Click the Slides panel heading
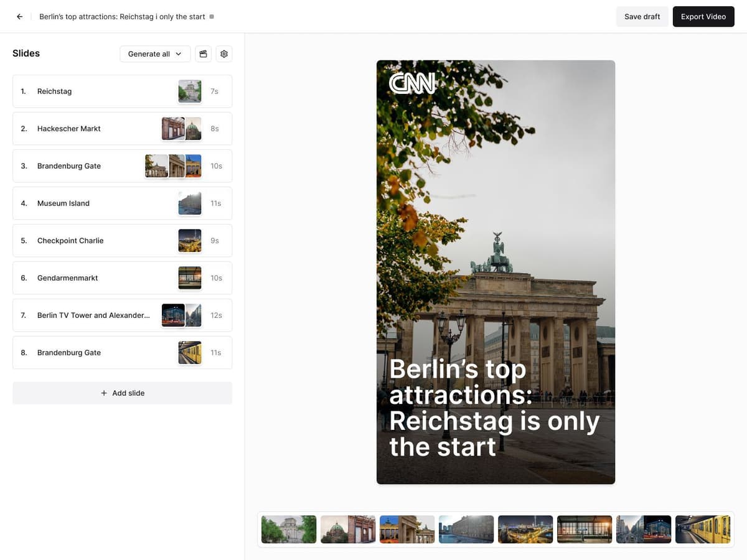Viewport: 747px width, 560px height. pyautogui.click(x=26, y=54)
